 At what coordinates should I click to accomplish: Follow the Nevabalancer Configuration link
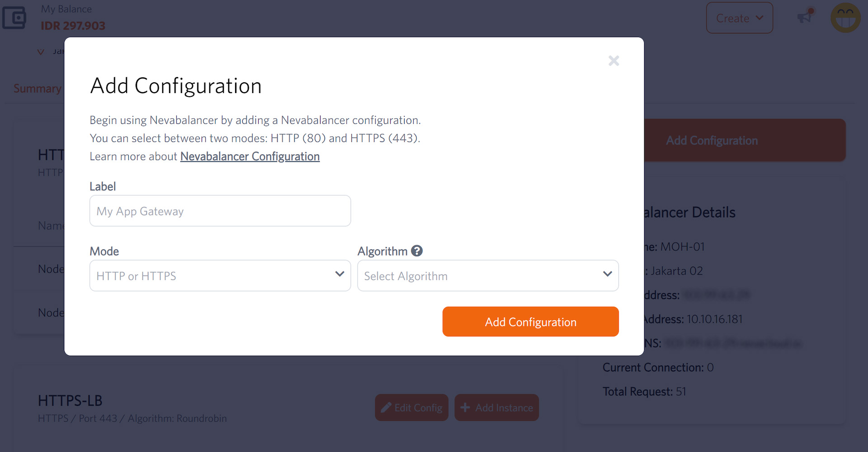pos(250,156)
